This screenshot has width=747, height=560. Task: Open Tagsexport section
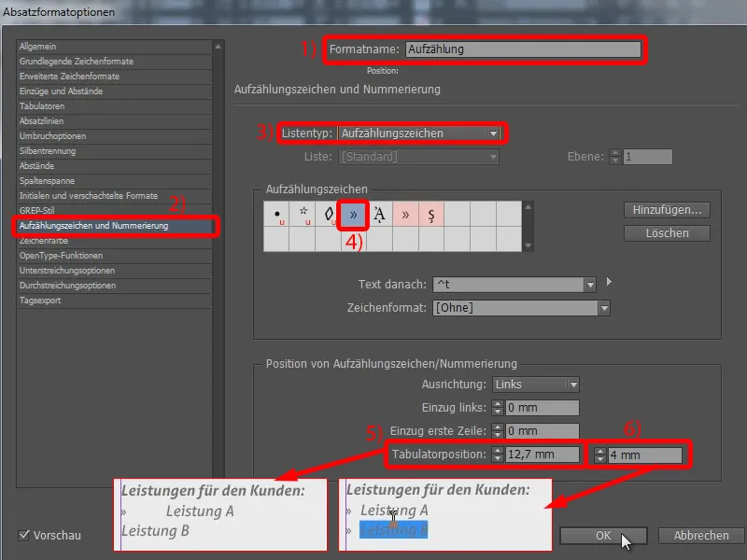tap(114, 301)
